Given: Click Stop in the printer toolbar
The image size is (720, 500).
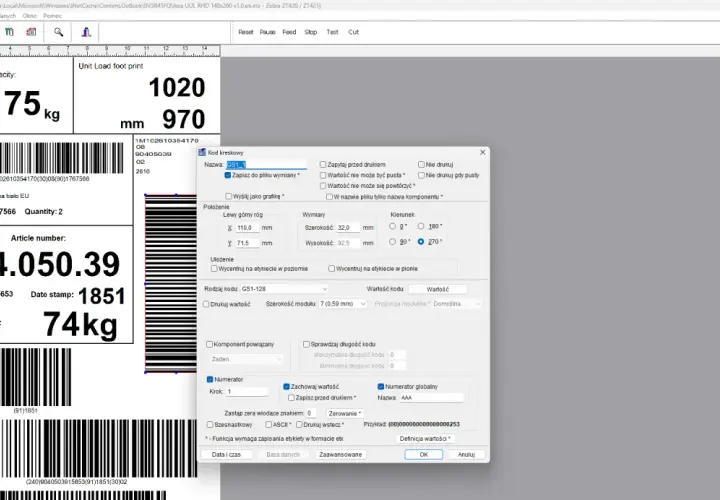Looking at the screenshot, I should (x=311, y=32).
